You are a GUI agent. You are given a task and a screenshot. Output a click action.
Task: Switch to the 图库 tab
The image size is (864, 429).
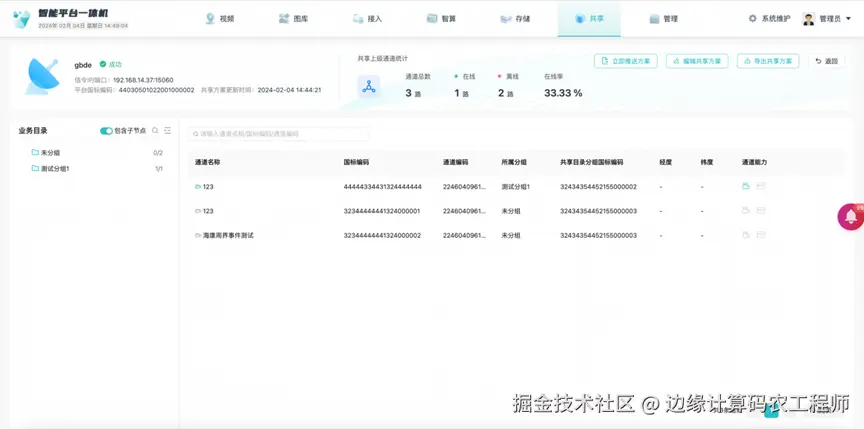tap(293, 19)
